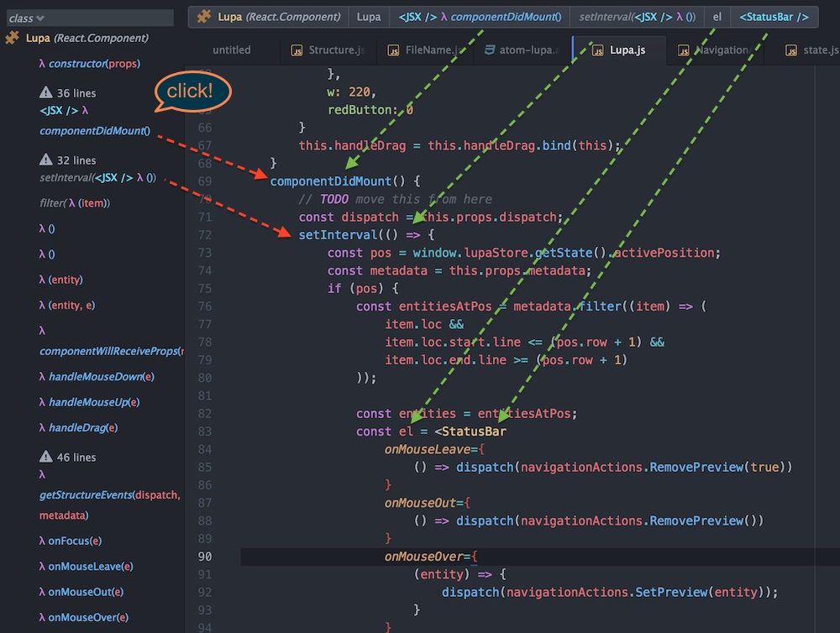Image resolution: width=840 pixels, height=633 pixels.
Task: Click the puzzle icon beside Lupa in sidebar
Action: [x=12, y=38]
